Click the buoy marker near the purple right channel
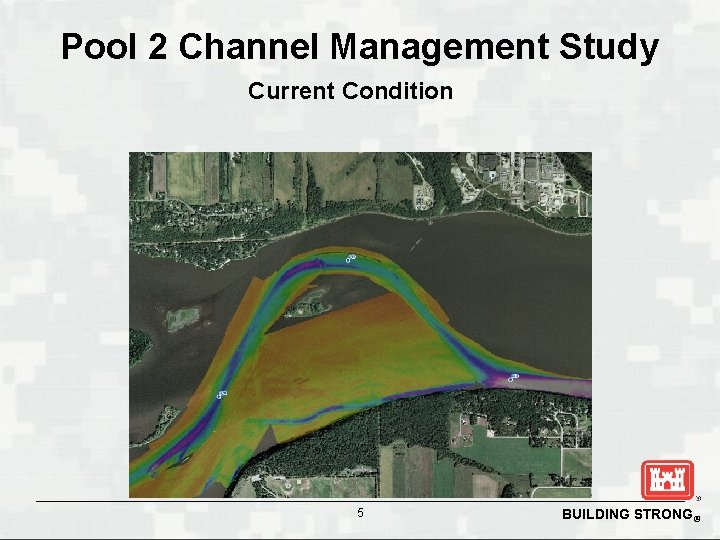Image resolution: width=720 pixels, height=540 pixels. (x=513, y=377)
